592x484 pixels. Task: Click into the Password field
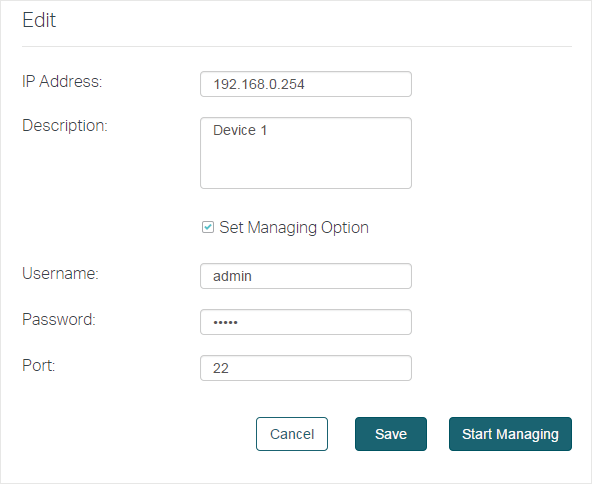click(x=306, y=322)
